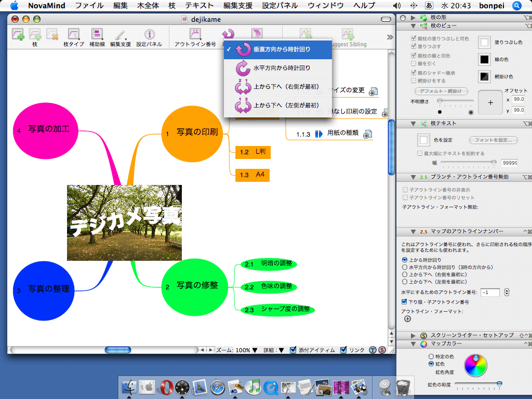The height and width of the screenshot is (399, 532).
Task: Choose 上から下へ（右側が最初）menu item
Action: (278, 87)
